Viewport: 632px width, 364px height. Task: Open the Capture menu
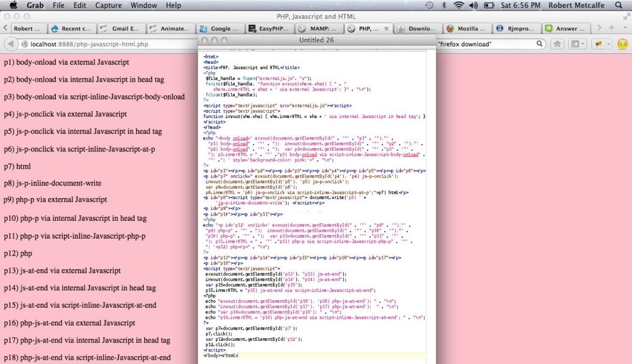pos(108,5)
